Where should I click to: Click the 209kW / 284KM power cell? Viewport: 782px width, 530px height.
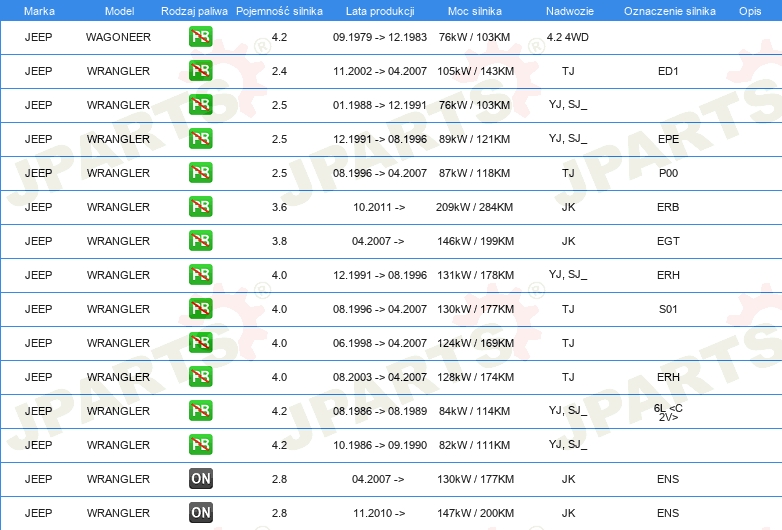[474, 206]
